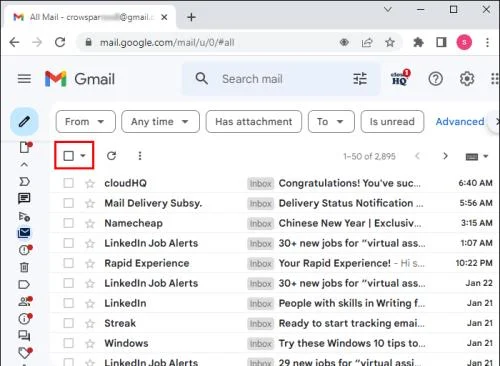Image resolution: width=500 pixels, height=366 pixels.
Task: Click the address bar URL
Action: [167, 42]
